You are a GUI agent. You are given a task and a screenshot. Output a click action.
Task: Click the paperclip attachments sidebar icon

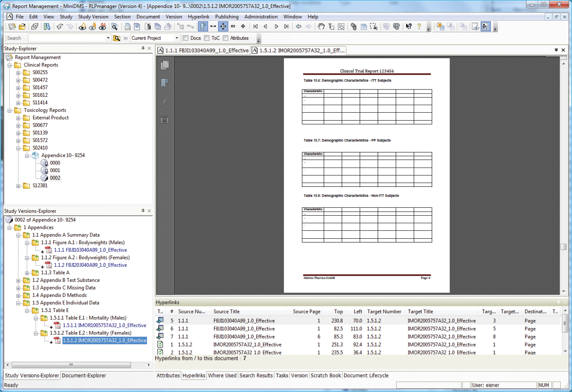point(165,101)
